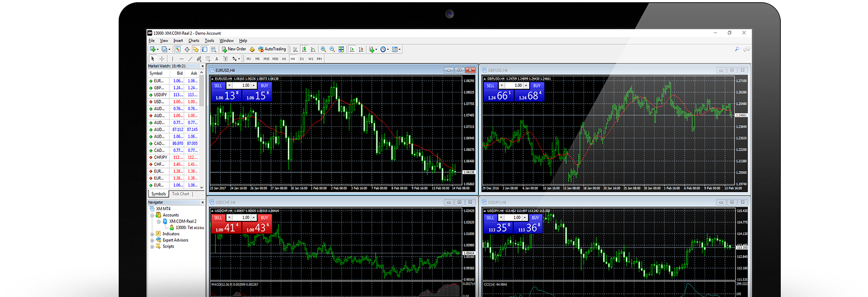
Task: Select the trendline drawing tool
Action: (x=190, y=58)
